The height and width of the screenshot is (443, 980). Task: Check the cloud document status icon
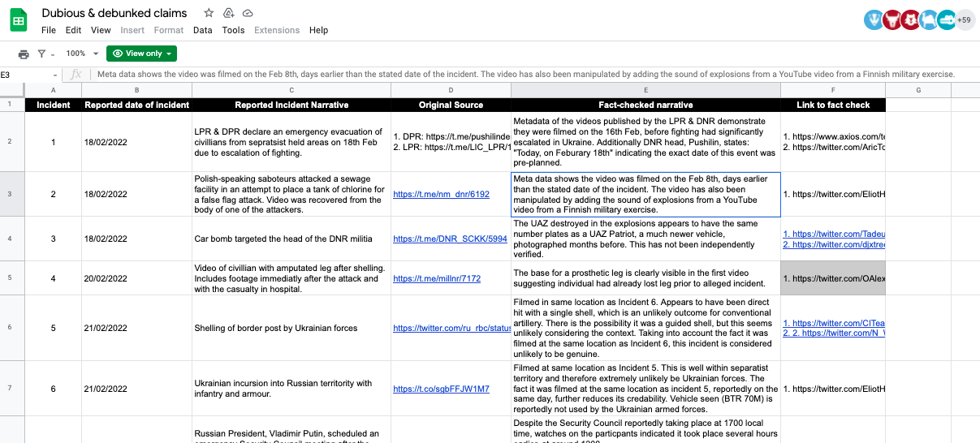(248, 13)
